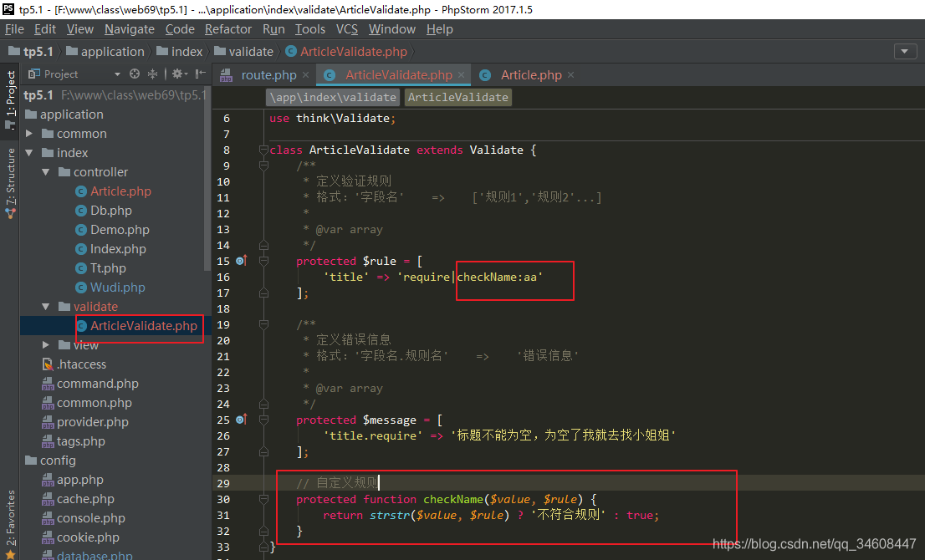Expand the view folder arrow
This screenshot has height=560, width=925.
tap(46, 345)
